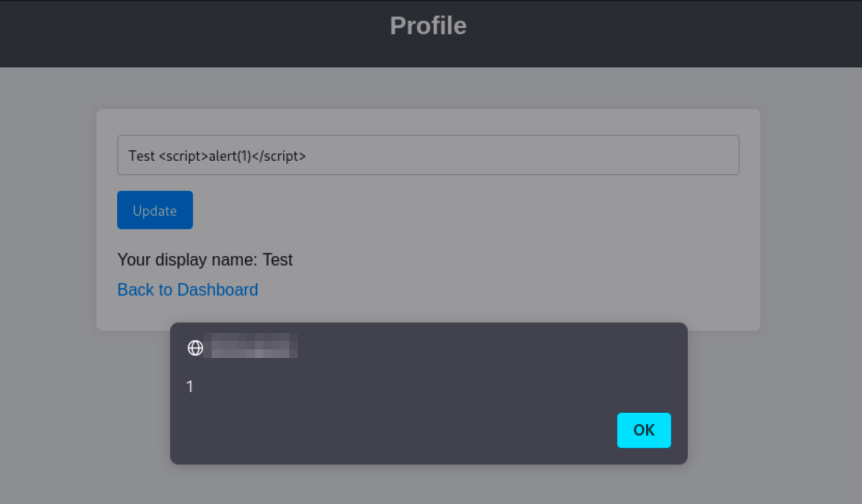Click the alert message text "1"
This screenshot has height=504, width=862.
(190, 386)
